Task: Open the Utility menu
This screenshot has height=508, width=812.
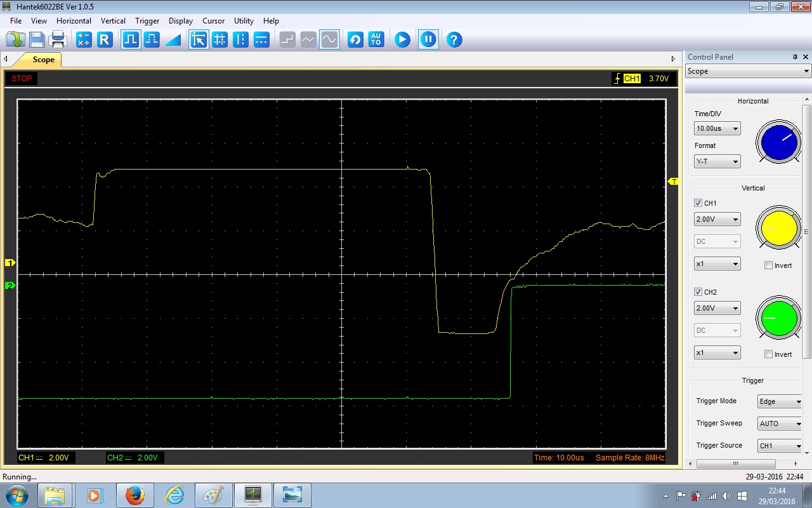Action: (x=244, y=21)
